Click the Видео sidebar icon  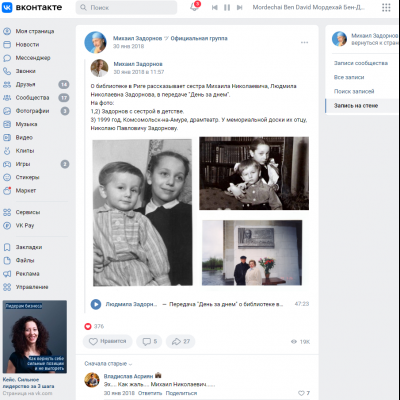tap(7, 137)
